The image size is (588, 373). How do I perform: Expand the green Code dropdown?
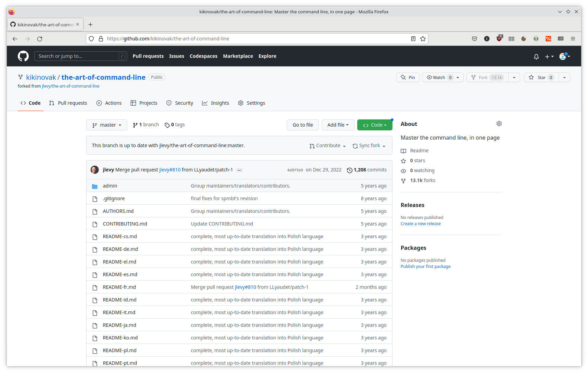coord(374,125)
